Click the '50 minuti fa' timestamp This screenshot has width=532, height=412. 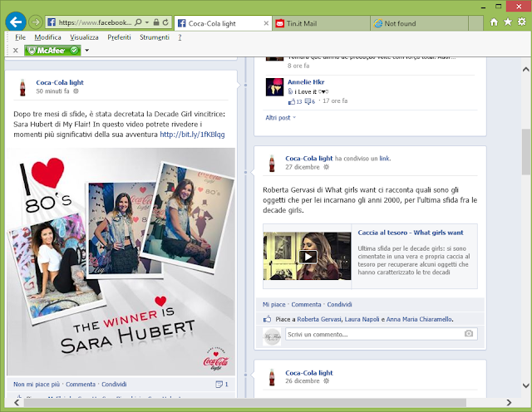click(52, 91)
